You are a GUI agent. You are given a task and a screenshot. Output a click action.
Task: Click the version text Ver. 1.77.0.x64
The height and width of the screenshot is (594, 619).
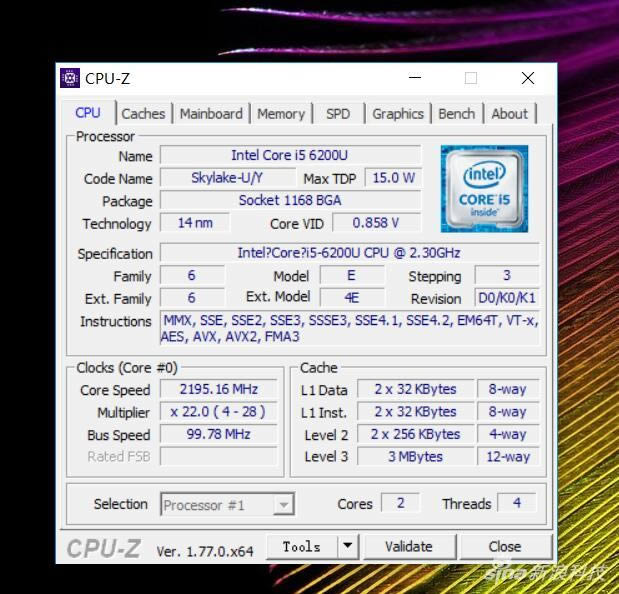[x=205, y=551]
